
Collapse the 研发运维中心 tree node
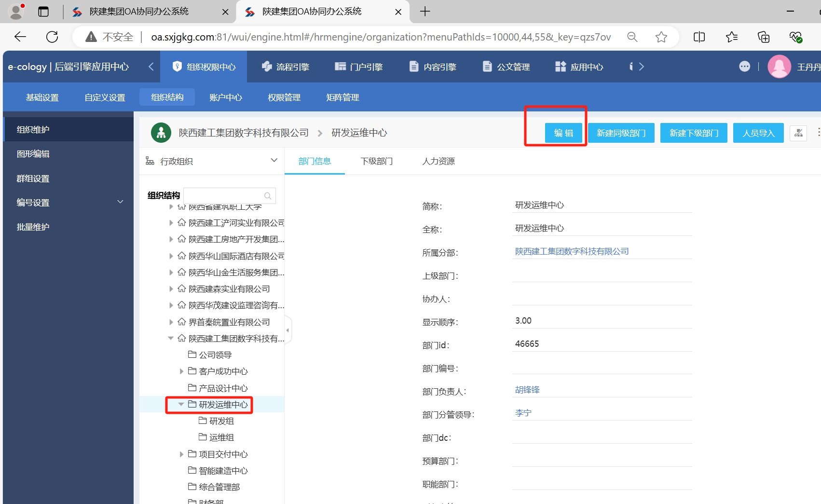coord(181,405)
